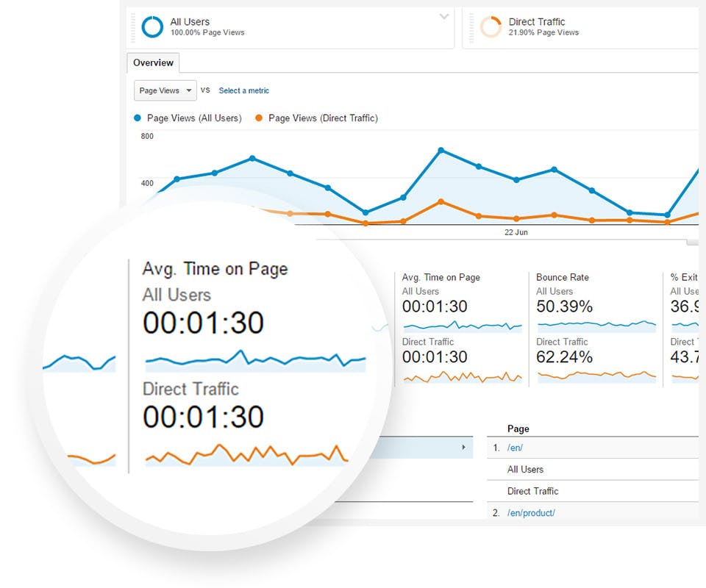The image size is (706, 588).
Task: Open the /en/product/ page link
Action: pyautogui.click(x=531, y=513)
